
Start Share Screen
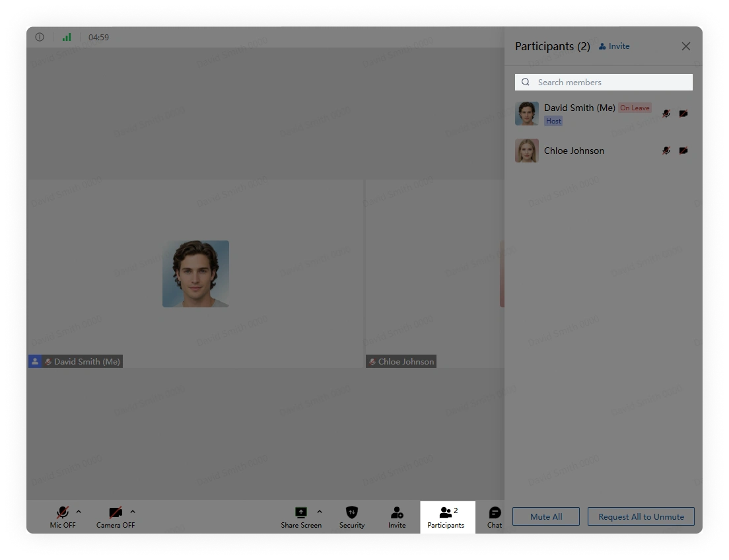301,517
